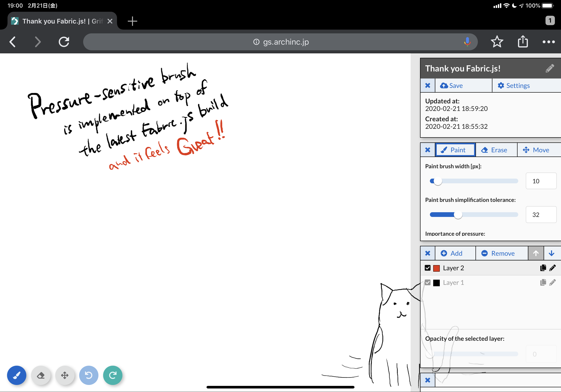561x392 pixels.
Task: Open the Settings
Action: pyautogui.click(x=526, y=86)
